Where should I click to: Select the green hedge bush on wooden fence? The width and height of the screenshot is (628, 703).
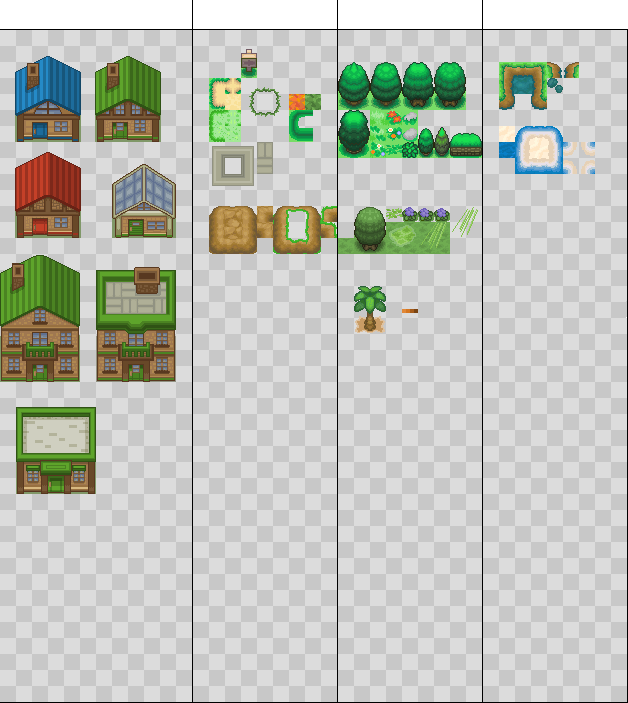(x=466, y=145)
